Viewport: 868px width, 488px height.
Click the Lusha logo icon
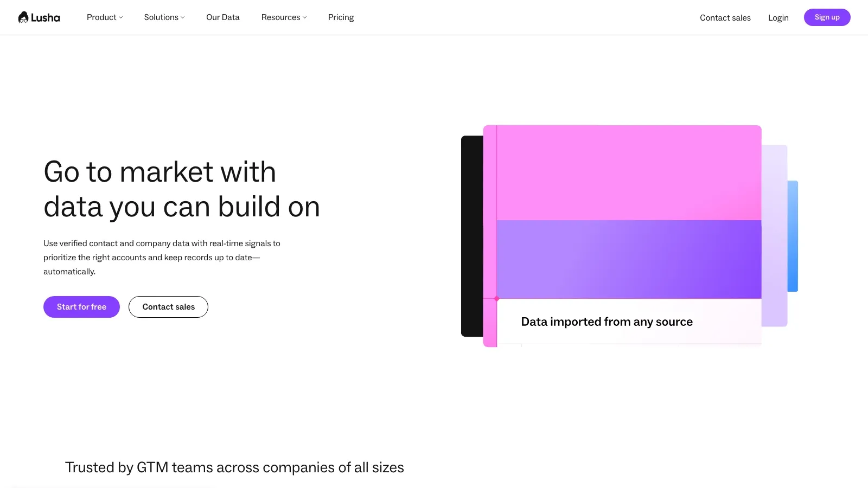point(23,17)
